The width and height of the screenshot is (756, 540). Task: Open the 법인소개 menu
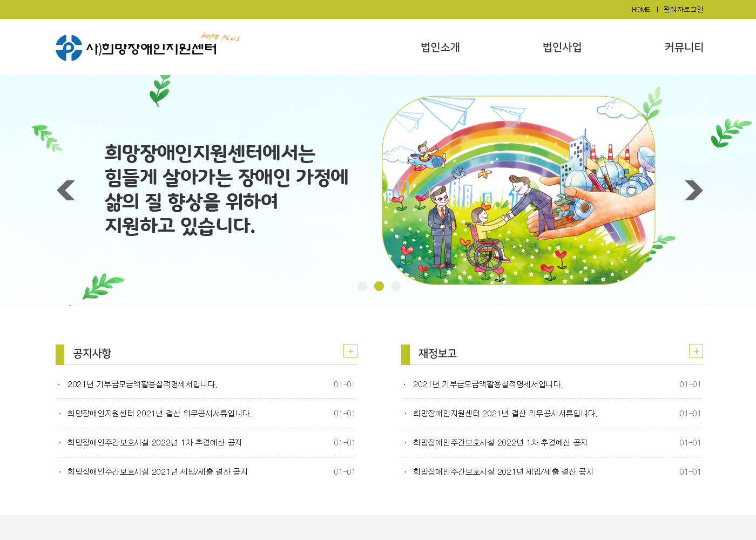tap(440, 48)
